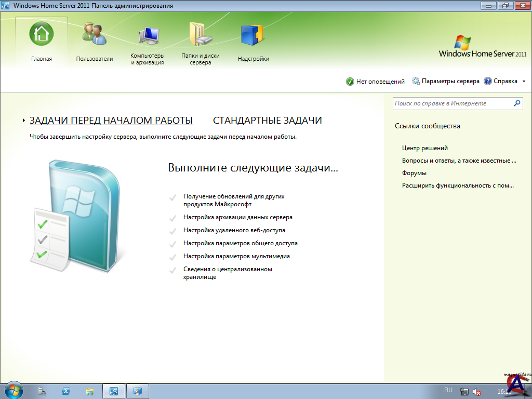This screenshot has width=532, height=399.
Task: Open the Надстройки add-ins section
Action: tap(253, 35)
